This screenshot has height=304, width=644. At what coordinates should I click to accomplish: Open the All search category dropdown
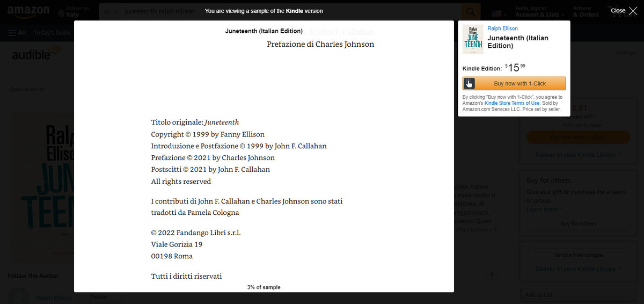click(x=110, y=11)
